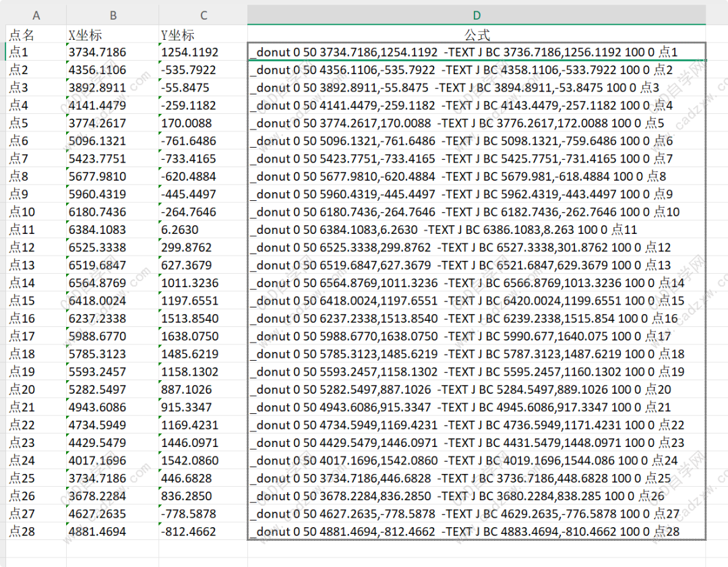This screenshot has width=728, height=567.
Task: Select cell with value 5593.2457
Action: [113, 371]
